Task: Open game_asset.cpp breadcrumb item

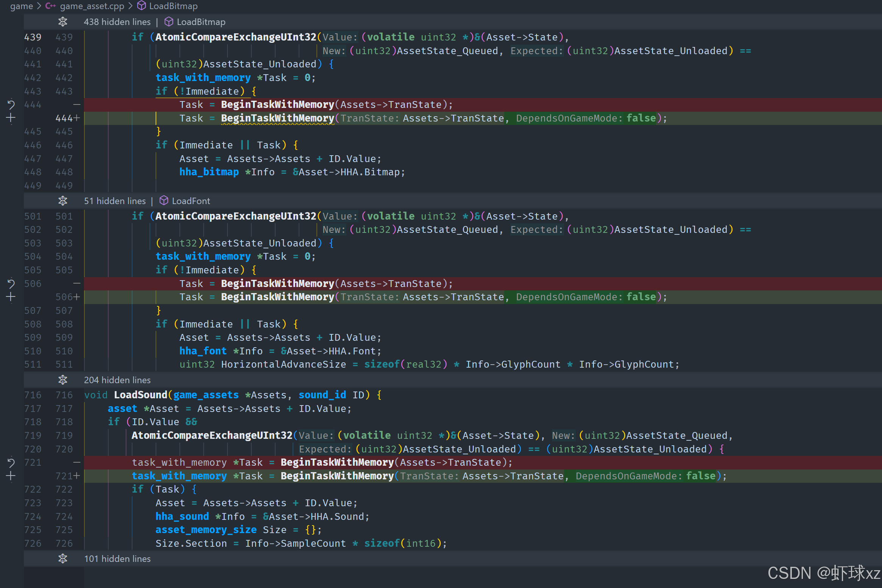Action: pyautogui.click(x=92, y=6)
